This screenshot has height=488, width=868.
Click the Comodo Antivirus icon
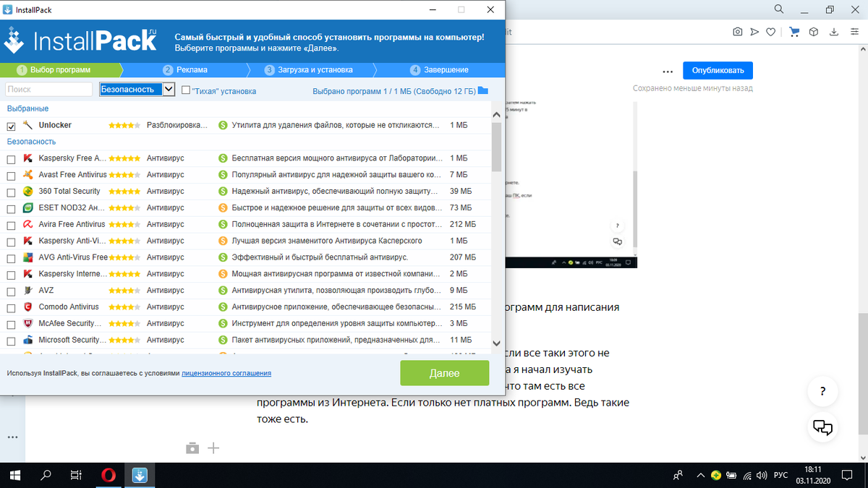[x=27, y=307]
